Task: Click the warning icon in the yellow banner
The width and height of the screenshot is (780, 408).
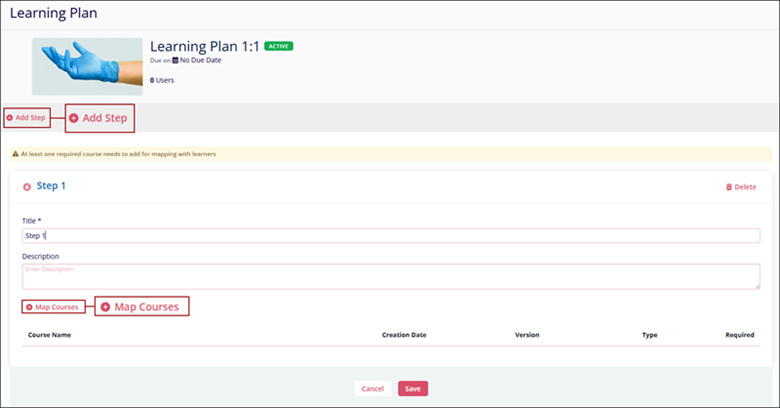Action: click(15, 155)
